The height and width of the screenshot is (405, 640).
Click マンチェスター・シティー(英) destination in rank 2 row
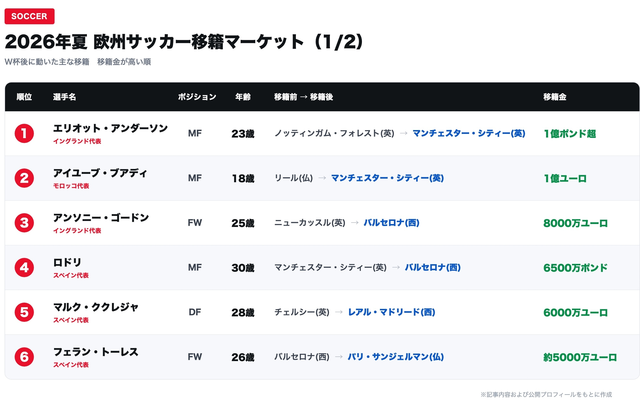pos(387,178)
